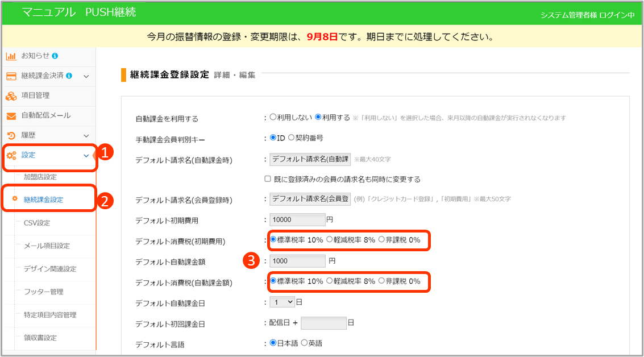644x357 pixels.
Task: Click the 自動配信メール envelope icon
Action: pyautogui.click(x=11, y=116)
